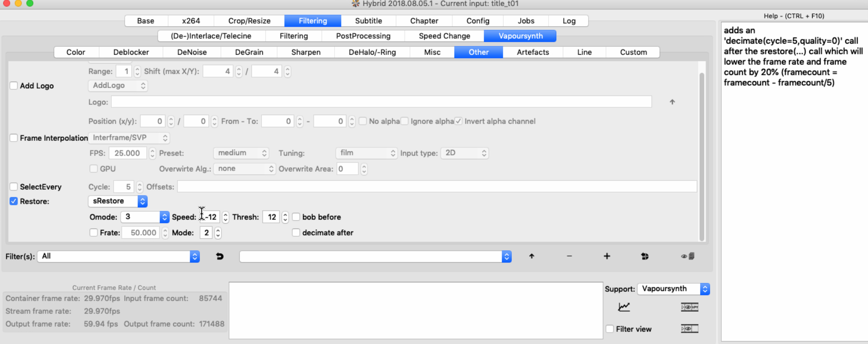Enable the SelectEvery checkbox
868x344 pixels.
[x=14, y=187]
